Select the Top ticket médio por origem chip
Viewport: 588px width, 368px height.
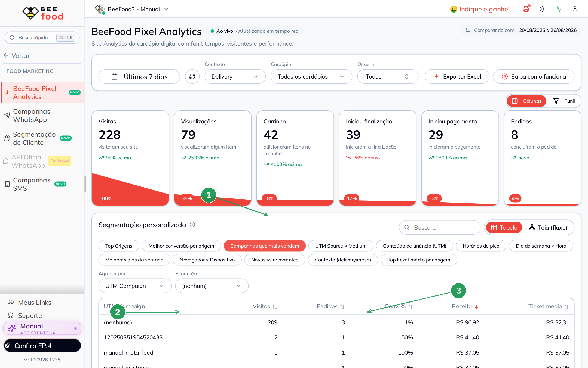pyautogui.click(x=419, y=260)
